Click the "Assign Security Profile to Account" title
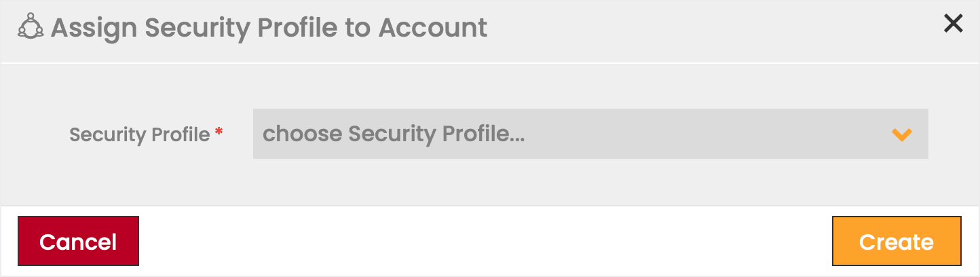The width and height of the screenshot is (980, 277). coord(269,28)
